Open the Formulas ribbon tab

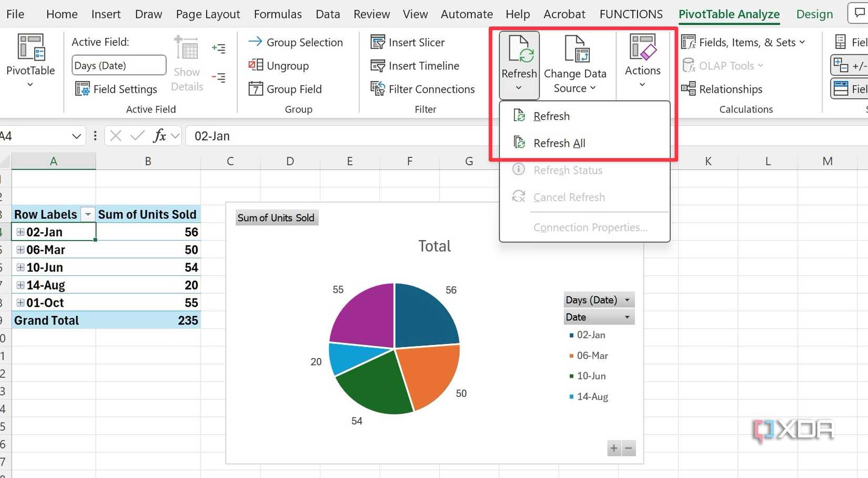278,14
